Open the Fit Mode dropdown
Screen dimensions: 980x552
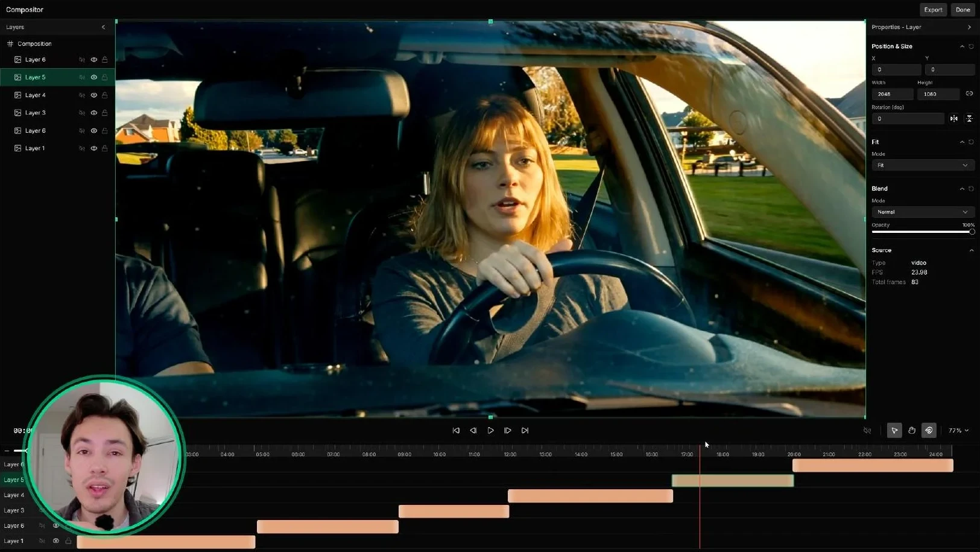[x=923, y=165]
